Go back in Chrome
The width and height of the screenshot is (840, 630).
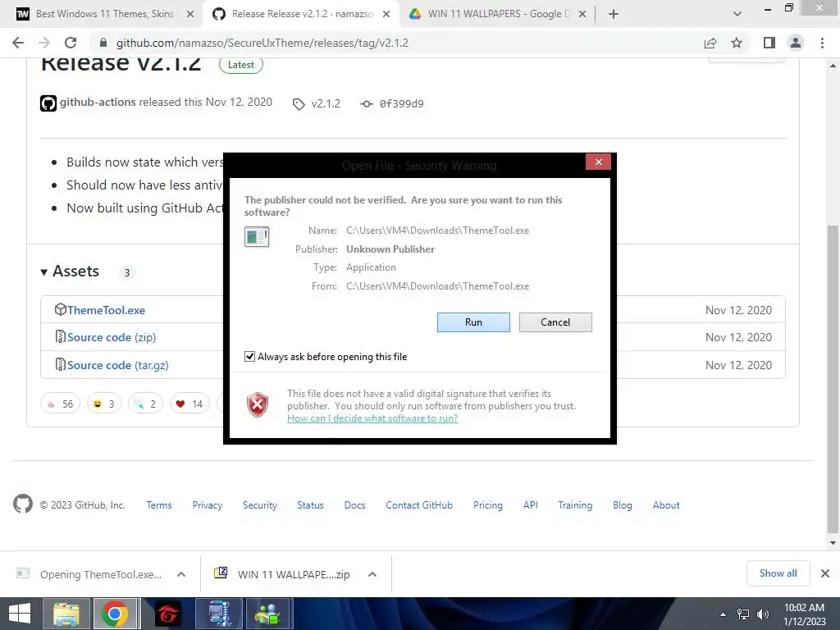click(18, 43)
